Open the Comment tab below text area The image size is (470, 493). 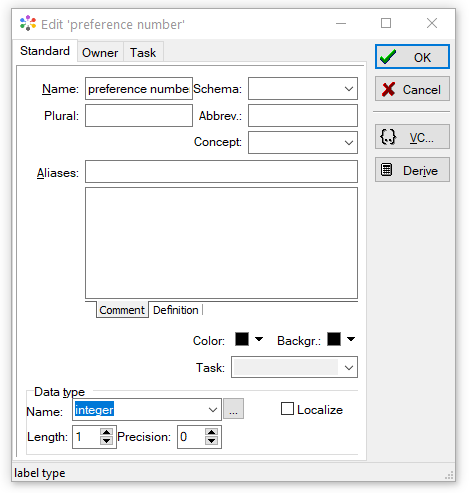[122, 310]
